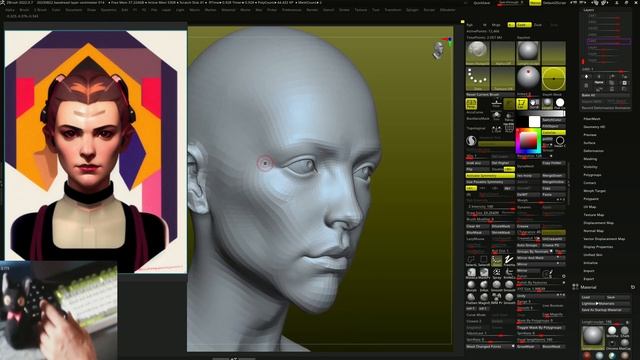The height and width of the screenshot is (360, 640).
Task: Click the highlighted yellow frame icon next to Edit
Action: (x=522, y=104)
